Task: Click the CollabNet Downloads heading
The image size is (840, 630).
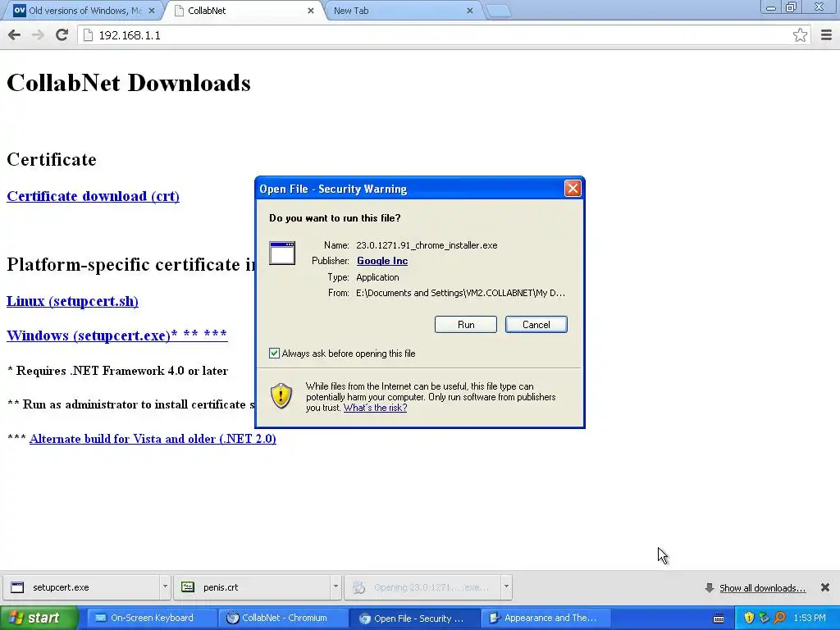Action: click(129, 83)
